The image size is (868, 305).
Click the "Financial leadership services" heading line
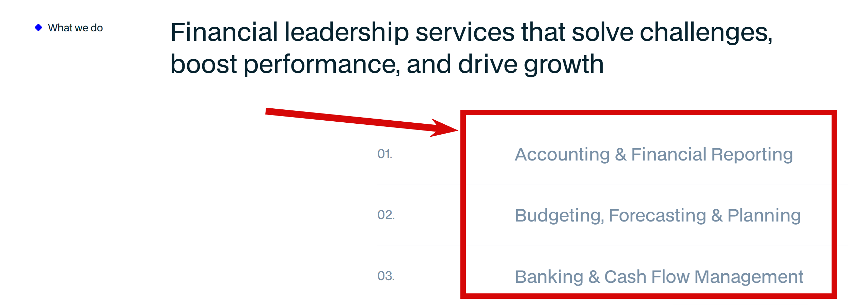pyautogui.click(x=471, y=32)
